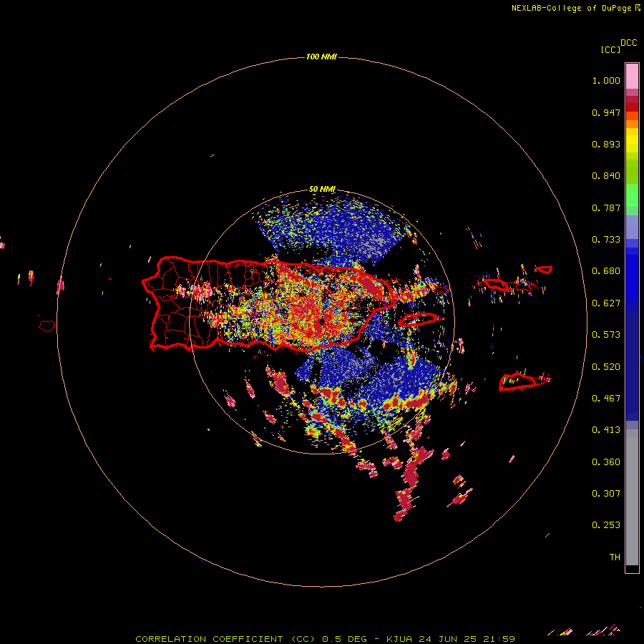Click the St. Thomas island outline
This screenshot has width=644, height=644.
pos(497,284)
